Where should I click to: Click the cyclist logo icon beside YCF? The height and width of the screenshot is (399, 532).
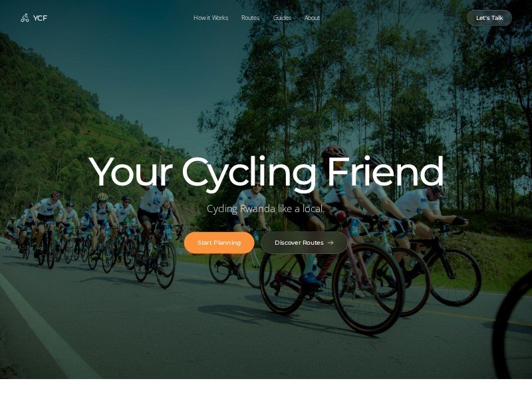click(25, 18)
